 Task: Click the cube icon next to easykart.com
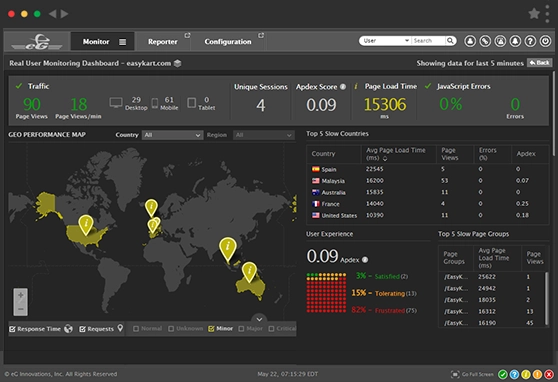coord(177,63)
